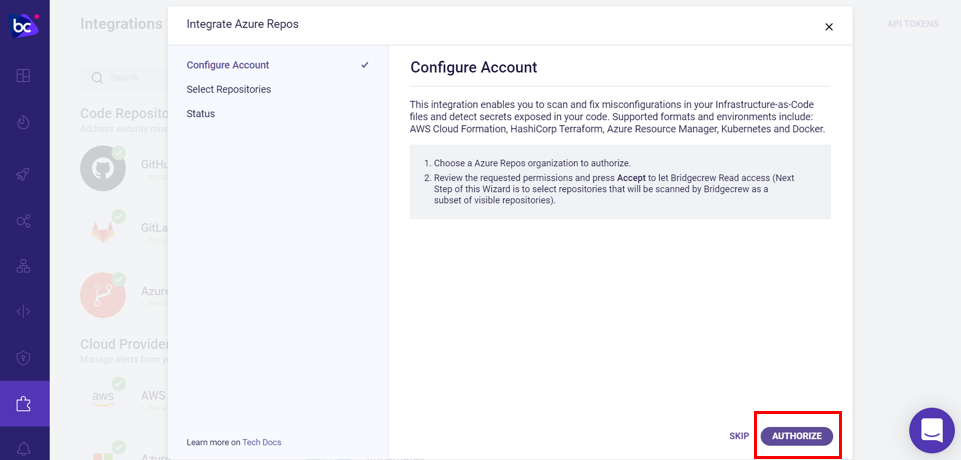961x460 pixels.
Task: Click the AUTHORIZE button
Action: [797, 436]
